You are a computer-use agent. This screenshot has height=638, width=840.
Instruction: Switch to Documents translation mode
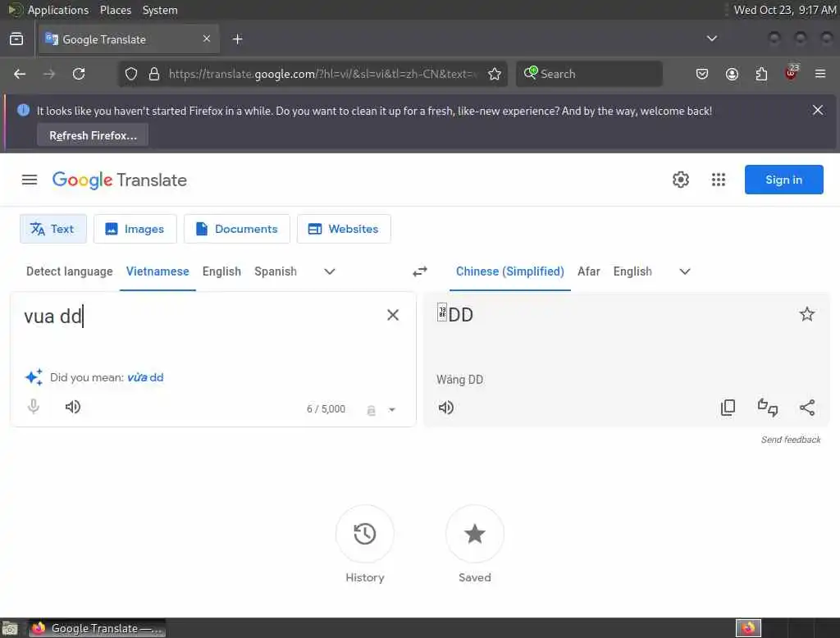coord(237,229)
